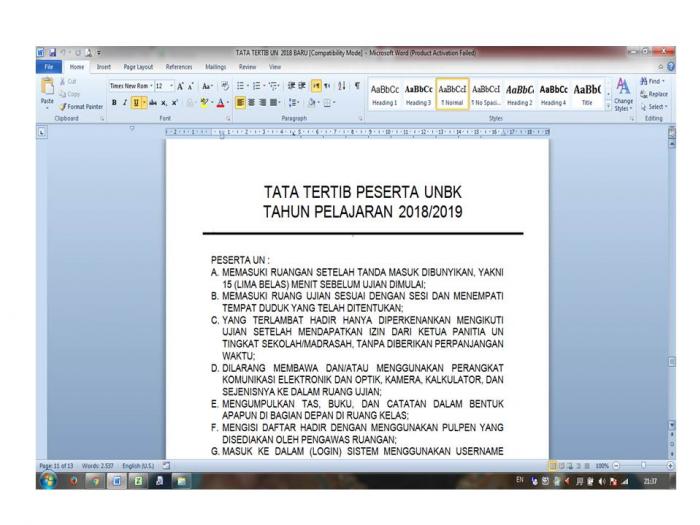
Task: Click the Bullets list icon
Action: coord(242,86)
